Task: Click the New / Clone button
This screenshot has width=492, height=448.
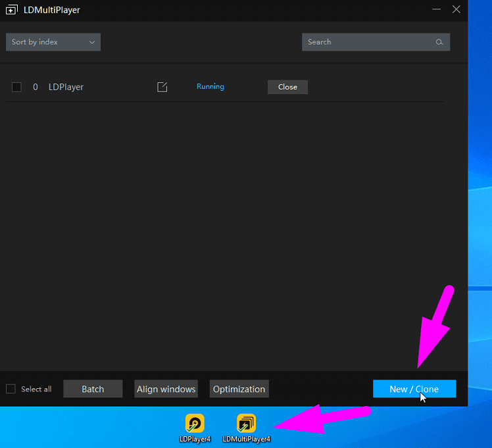Action: [414, 389]
